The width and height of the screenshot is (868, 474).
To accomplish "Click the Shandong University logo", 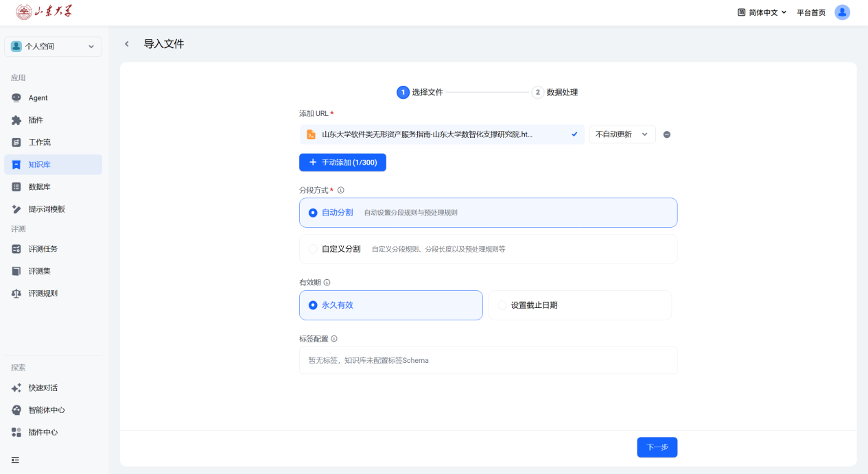I will coord(44,12).
